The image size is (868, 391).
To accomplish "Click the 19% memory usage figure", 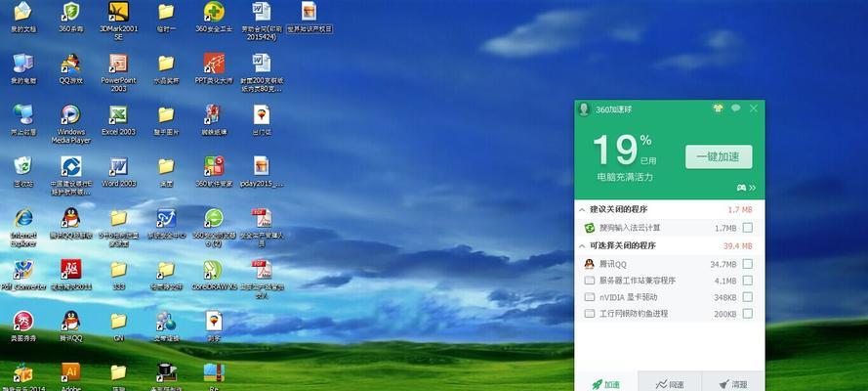I will [x=623, y=151].
